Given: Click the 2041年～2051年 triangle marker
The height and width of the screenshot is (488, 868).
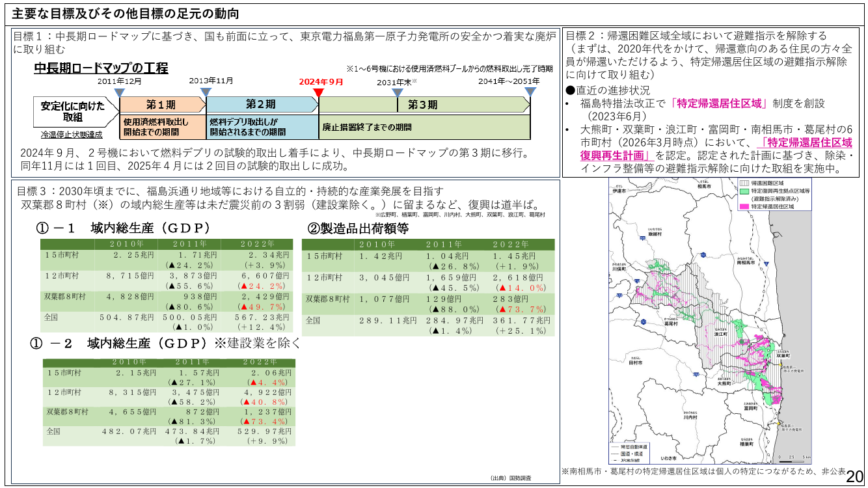Looking at the screenshot, I should [530, 92].
